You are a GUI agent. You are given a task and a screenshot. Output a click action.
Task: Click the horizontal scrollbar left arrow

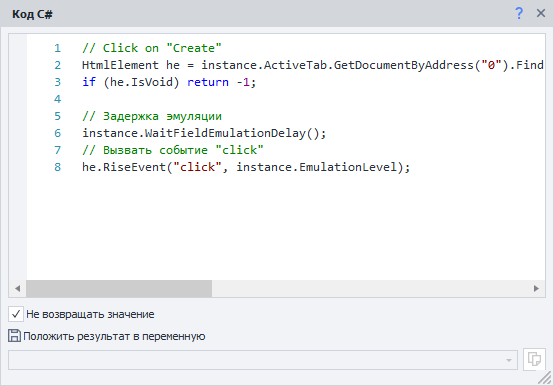(x=17, y=289)
